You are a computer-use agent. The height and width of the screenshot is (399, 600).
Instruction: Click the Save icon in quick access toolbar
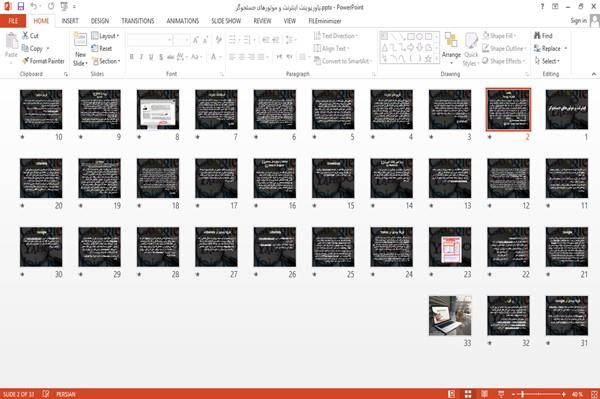tap(21, 7)
